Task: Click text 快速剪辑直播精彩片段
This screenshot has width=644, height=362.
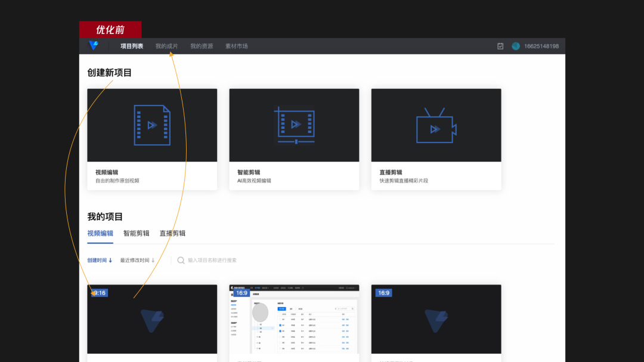Action: click(404, 180)
